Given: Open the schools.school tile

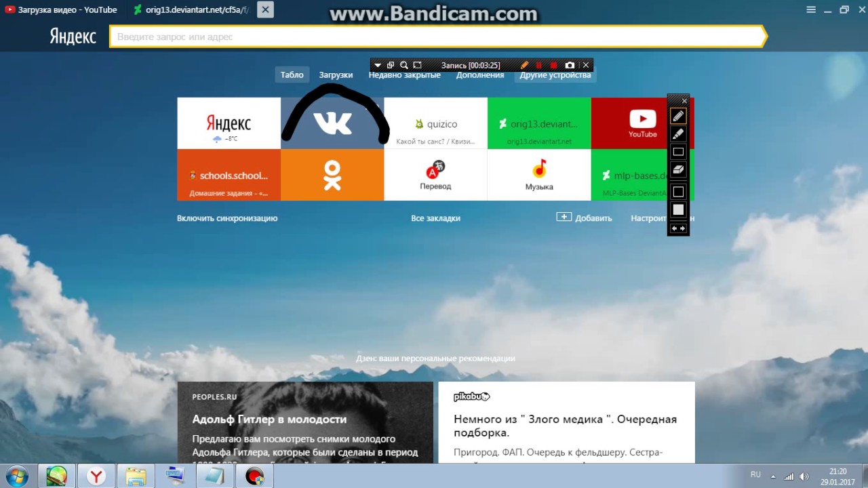Looking at the screenshot, I should [229, 175].
